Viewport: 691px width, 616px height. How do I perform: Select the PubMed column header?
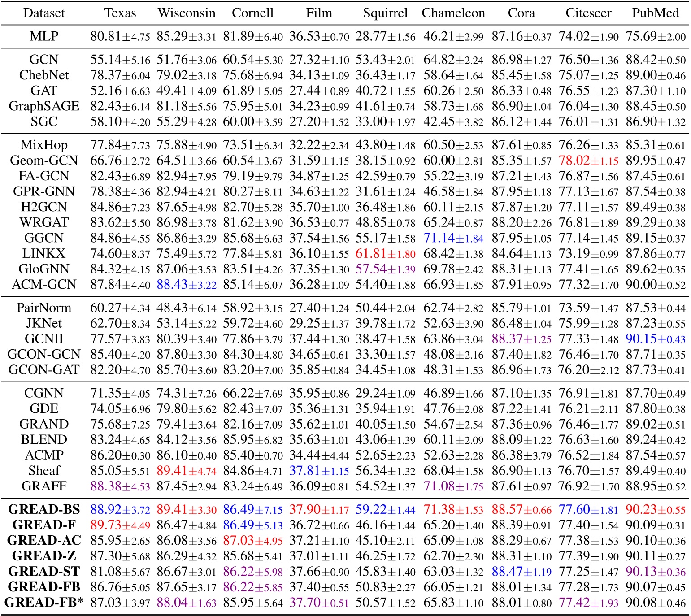pyautogui.click(x=655, y=13)
